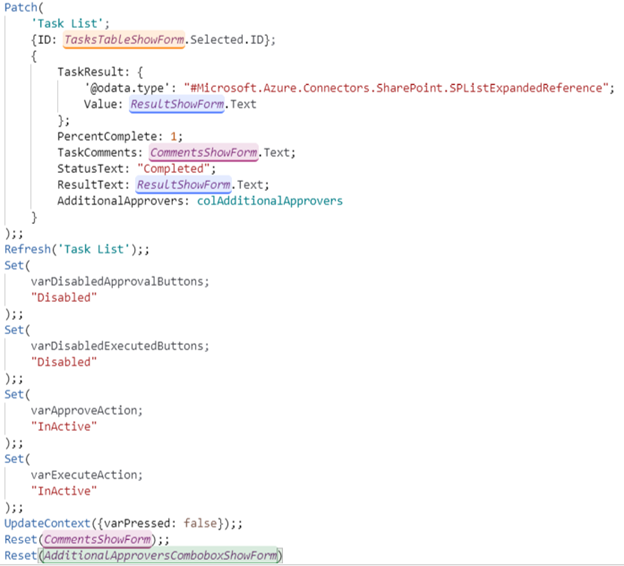
Task: Click the StatusText field name
Action: [x=90, y=168]
